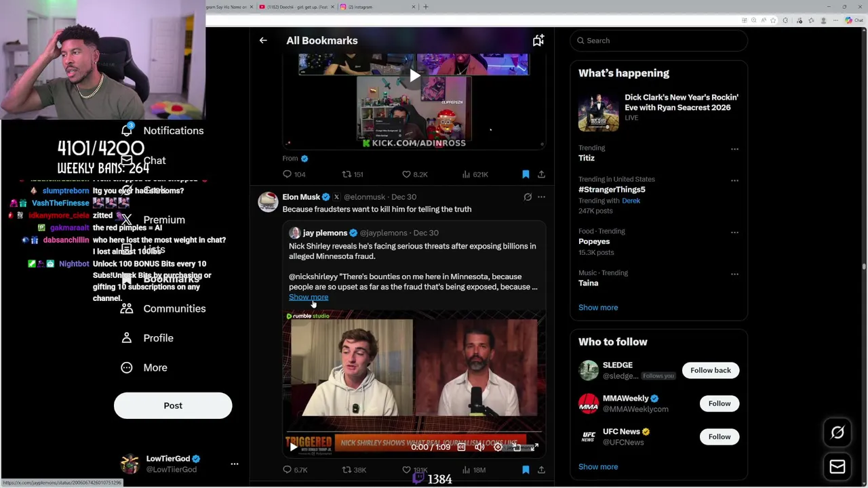Follow back SLEDGE
This screenshot has height=488, width=868.
pyautogui.click(x=711, y=370)
